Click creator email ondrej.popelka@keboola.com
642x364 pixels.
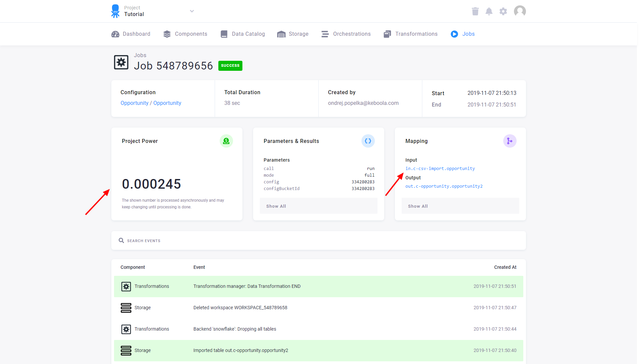[363, 103]
